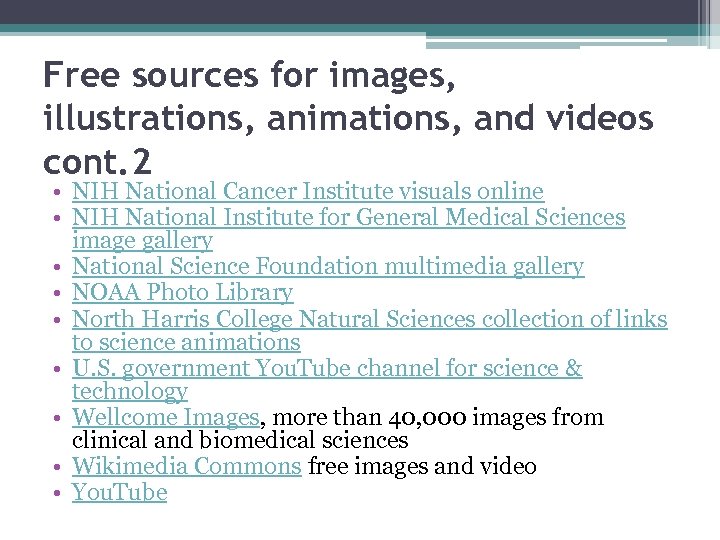Open the Wikimedia Commons link

tap(186, 466)
